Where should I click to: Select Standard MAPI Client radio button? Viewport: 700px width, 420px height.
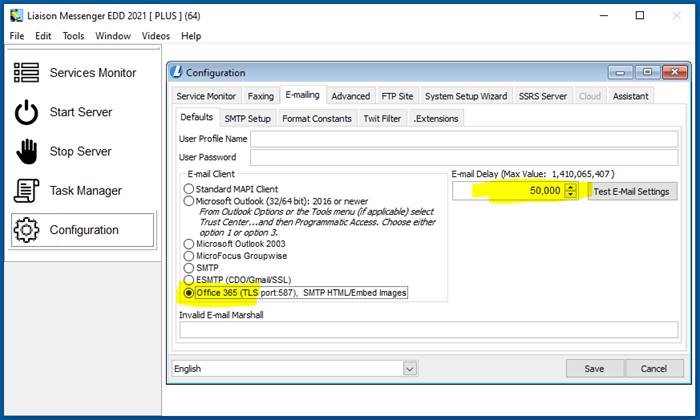point(189,189)
